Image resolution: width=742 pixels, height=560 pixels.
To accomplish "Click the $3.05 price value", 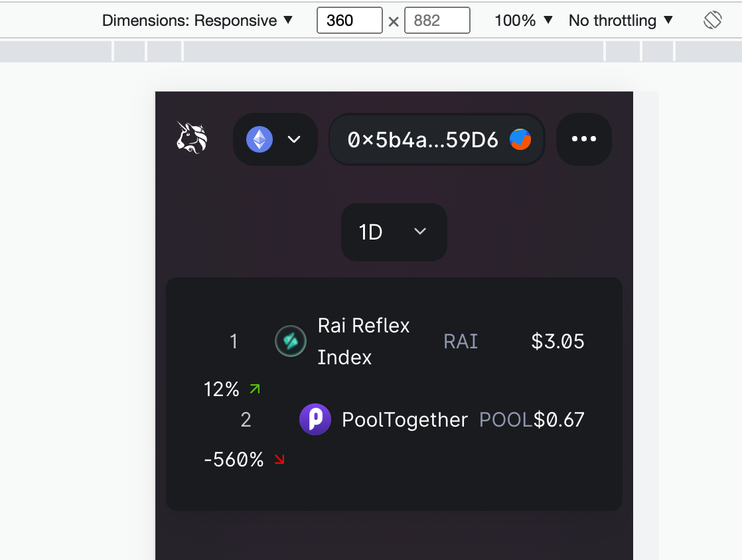I will (557, 342).
